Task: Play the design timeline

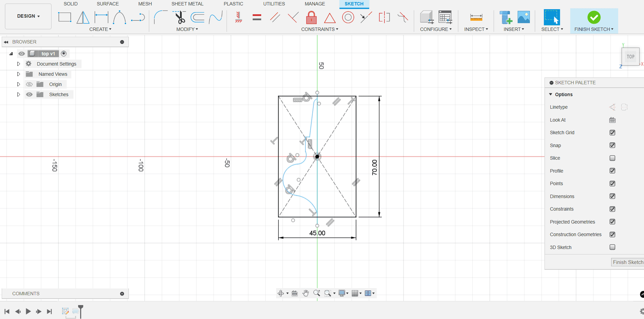Action: click(x=28, y=311)
